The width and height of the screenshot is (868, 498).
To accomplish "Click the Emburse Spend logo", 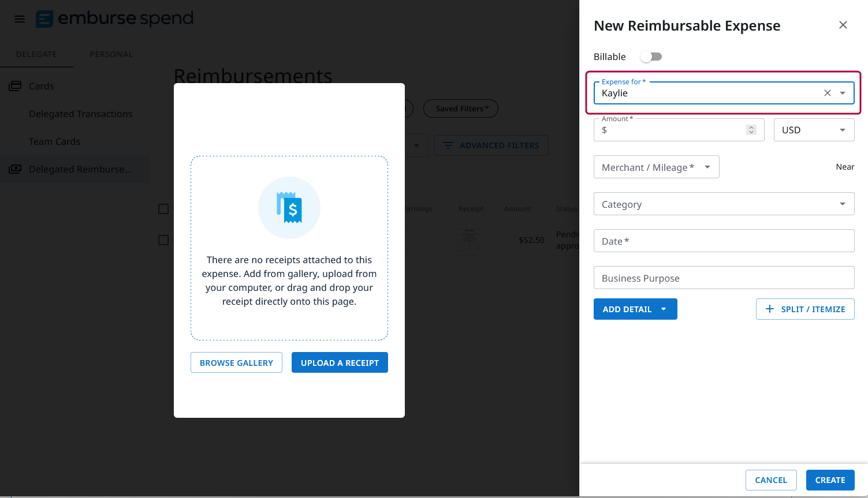I will (x=114, y=18).
